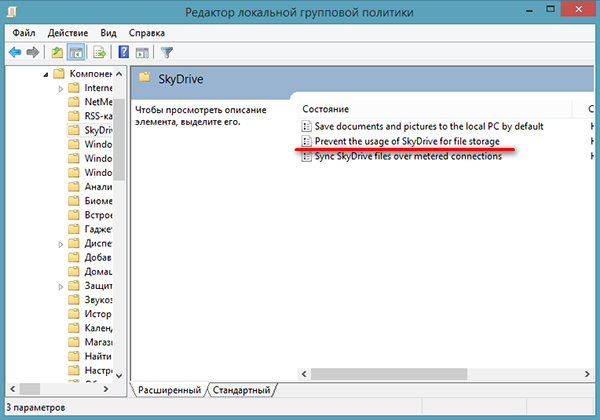Select the RSS-ка... folder in tree

[90, 116]
